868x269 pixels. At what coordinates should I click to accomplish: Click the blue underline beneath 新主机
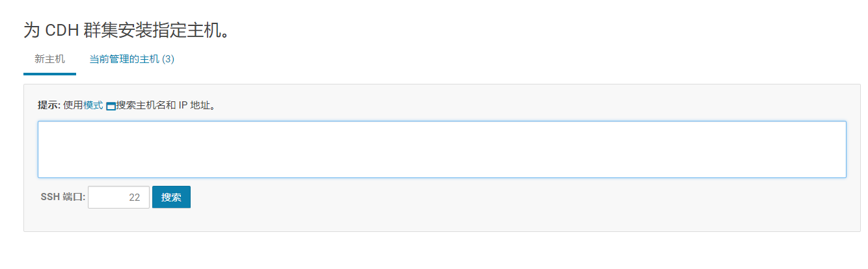(x=50, y=74)
